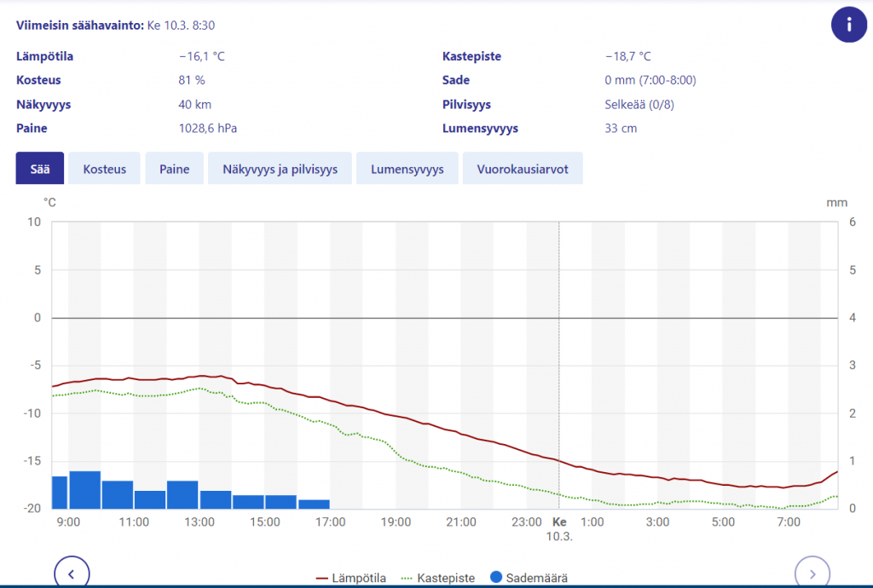Click the last small rain bar before 17:00
Image resolution: width=873 pixels, height=588 pixels.
(x=314, y=504)
